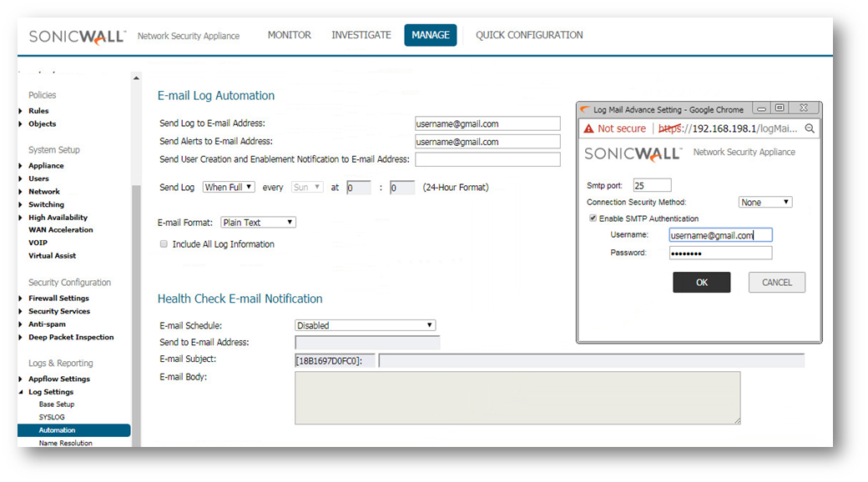868x482 pixels.
Task: Expand the Objects menu in sidebar
Action: click(x=42, y=124)
